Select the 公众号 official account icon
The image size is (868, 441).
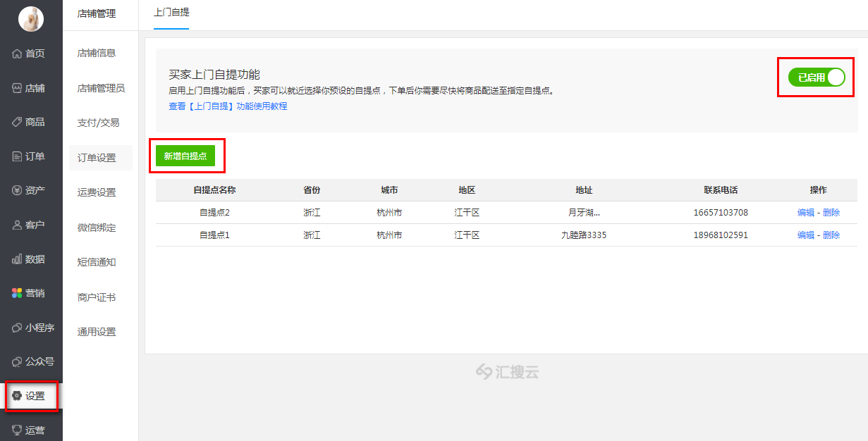16,362
